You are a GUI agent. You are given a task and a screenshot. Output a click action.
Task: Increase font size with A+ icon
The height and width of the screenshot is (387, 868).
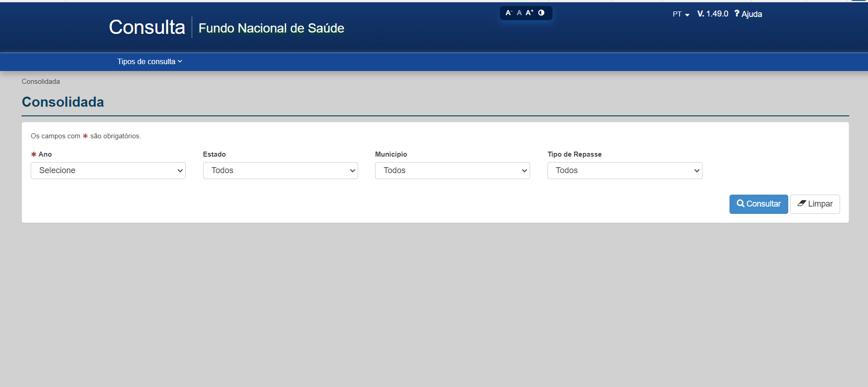tap(530, 13)
